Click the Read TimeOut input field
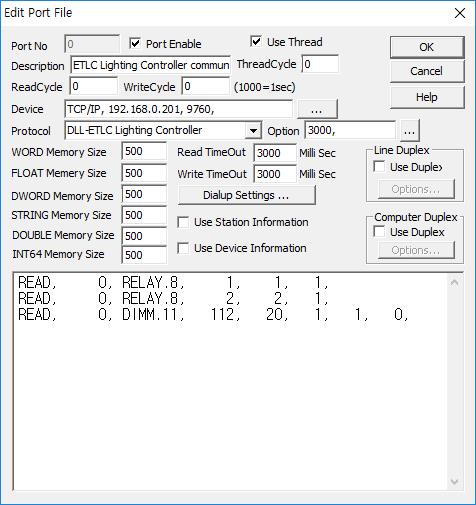The height and width of the screenshot is (505, 476). pyautogui.click(x=275, y=153)
